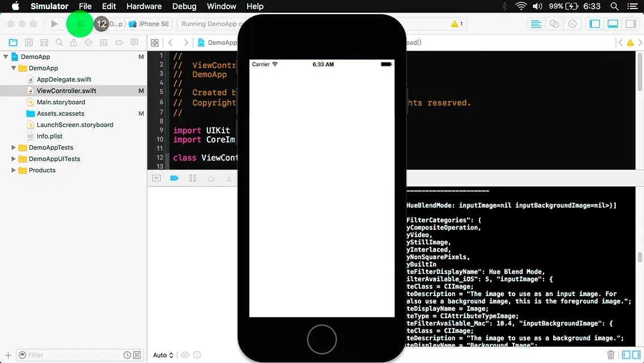Image resolution: width=644 pixels, height=363 pixels.
Task: Open the Debug menu
Action: coord(184,6)
